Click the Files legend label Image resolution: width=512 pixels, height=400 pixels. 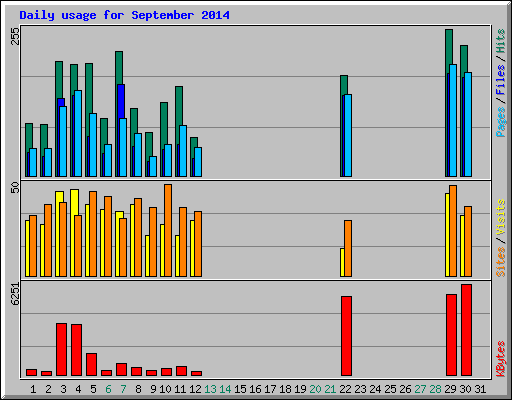[x=501, y=80]
